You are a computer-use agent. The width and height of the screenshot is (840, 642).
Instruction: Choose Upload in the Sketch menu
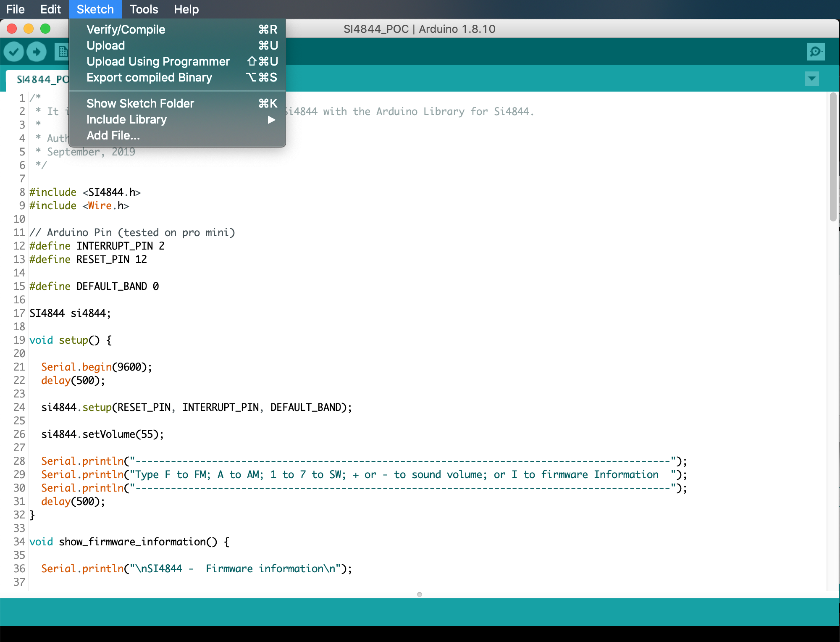click(105, 45)
